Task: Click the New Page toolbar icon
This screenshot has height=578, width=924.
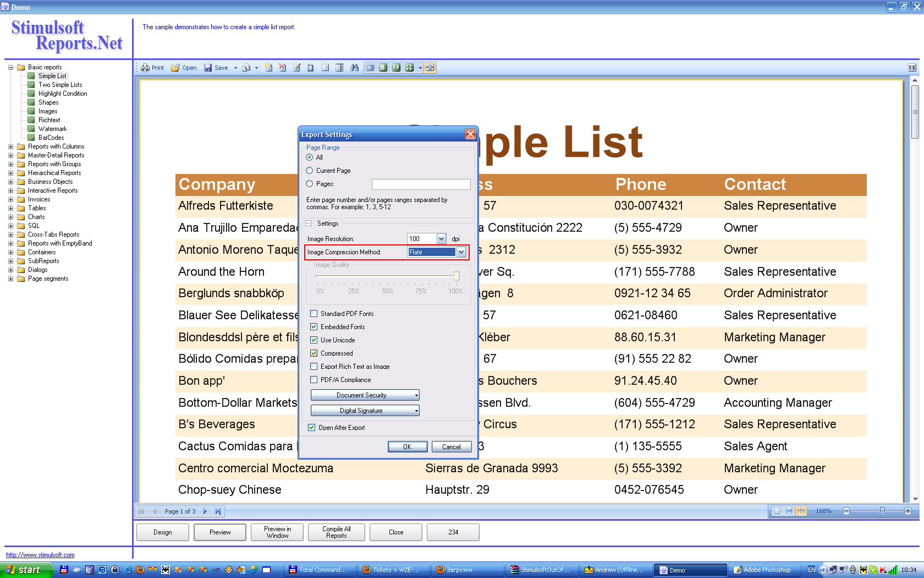Action: 269,68
